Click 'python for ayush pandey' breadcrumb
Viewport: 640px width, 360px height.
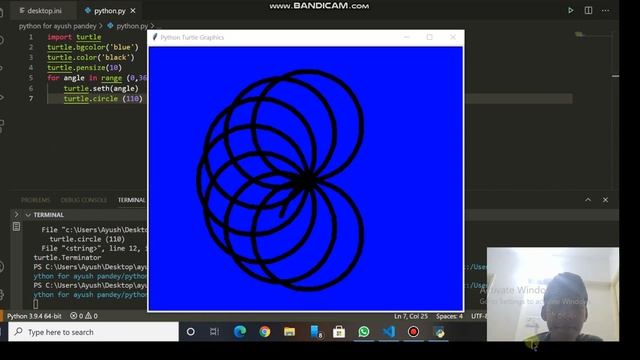point(58,26)
